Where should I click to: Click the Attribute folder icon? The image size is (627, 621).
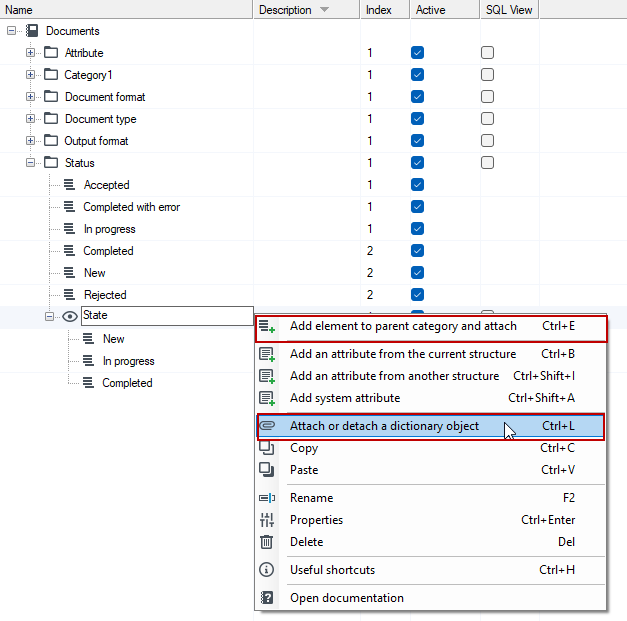point(51,52)
